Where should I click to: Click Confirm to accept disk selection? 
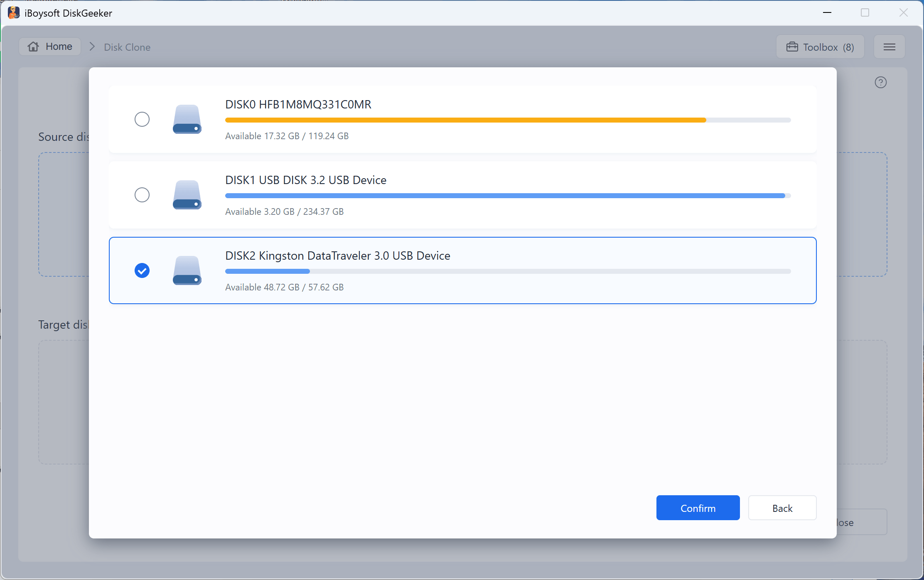tap(698, 508)
